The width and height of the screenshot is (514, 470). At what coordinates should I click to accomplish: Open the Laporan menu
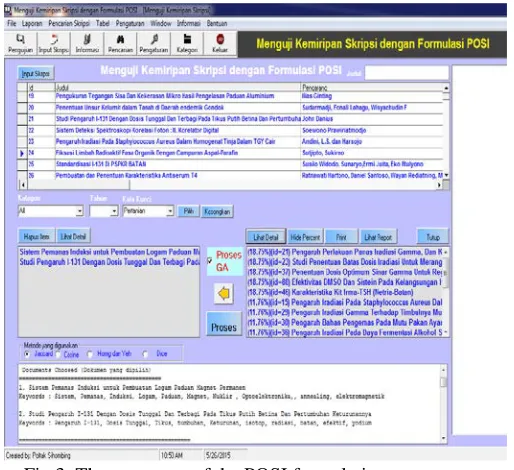(x=32, y=23)
